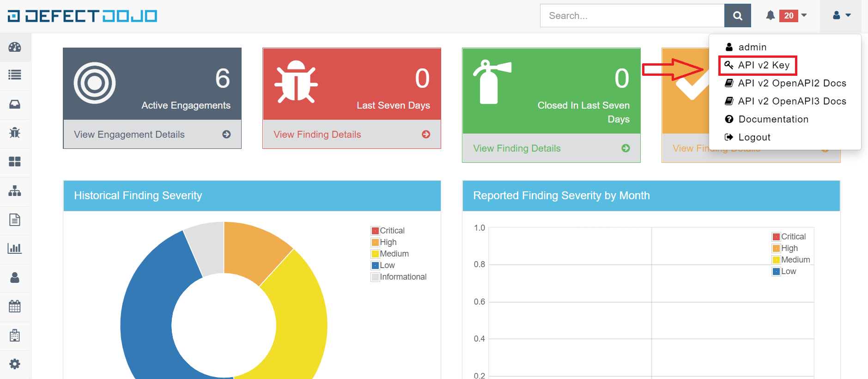Click the Low swatch in Severity by Month legend
868x379 pixels.
click(x=776, y=271)
